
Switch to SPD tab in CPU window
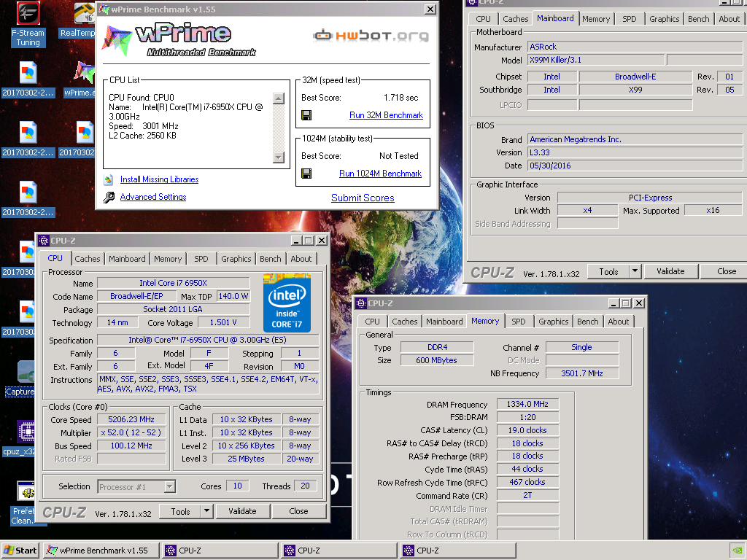tap(201, 259)
